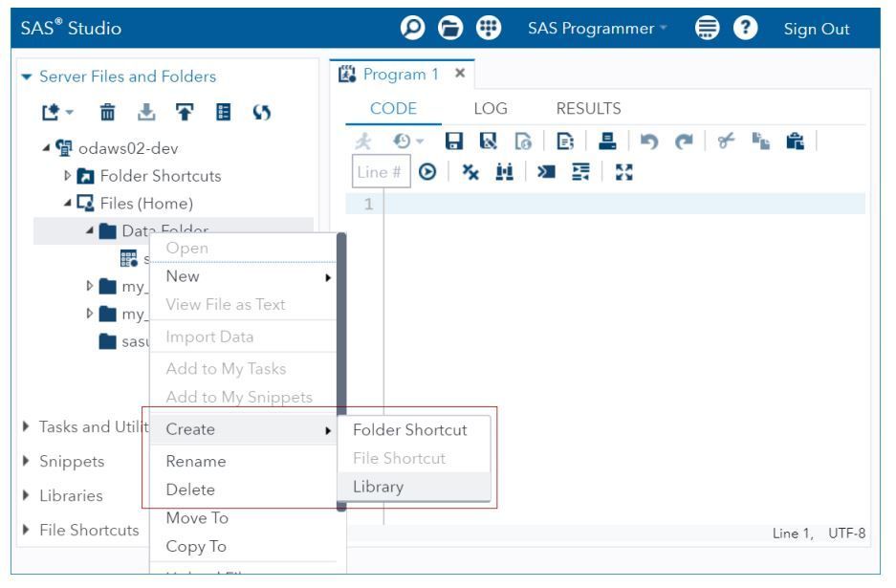The image size is (896, 588).
Task: Click the Upload icon in files toolbar
Action: coord(185,112)
